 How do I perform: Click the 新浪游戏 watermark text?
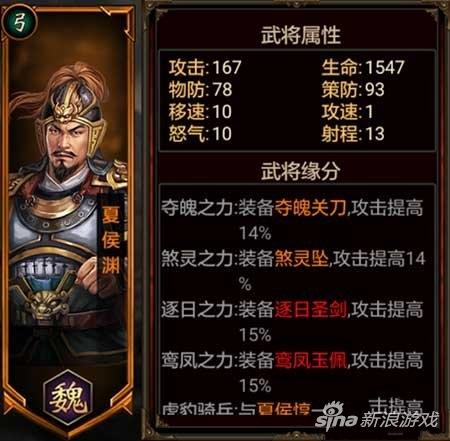(x=399, y=419)
